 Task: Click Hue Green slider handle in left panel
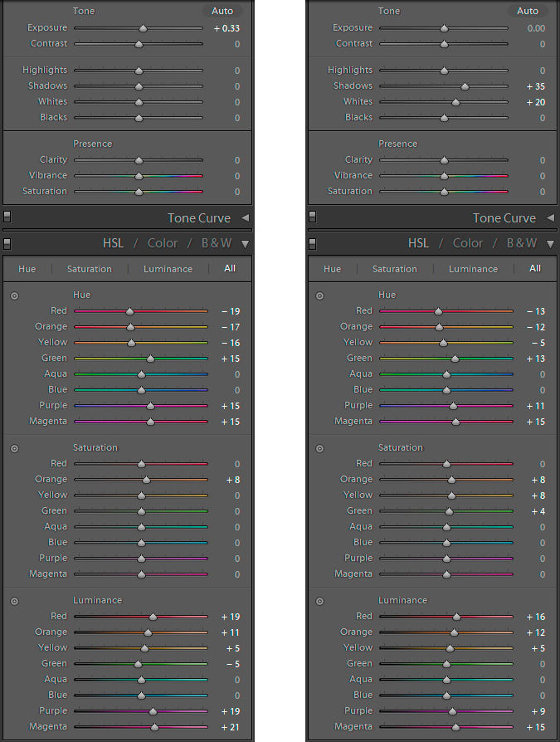150,359
